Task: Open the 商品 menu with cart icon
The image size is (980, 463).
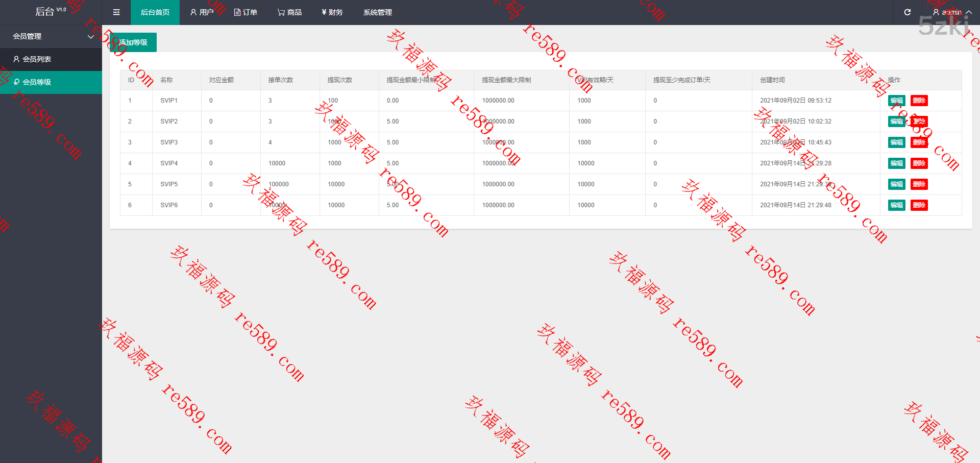Action: (x=289, y=12)
